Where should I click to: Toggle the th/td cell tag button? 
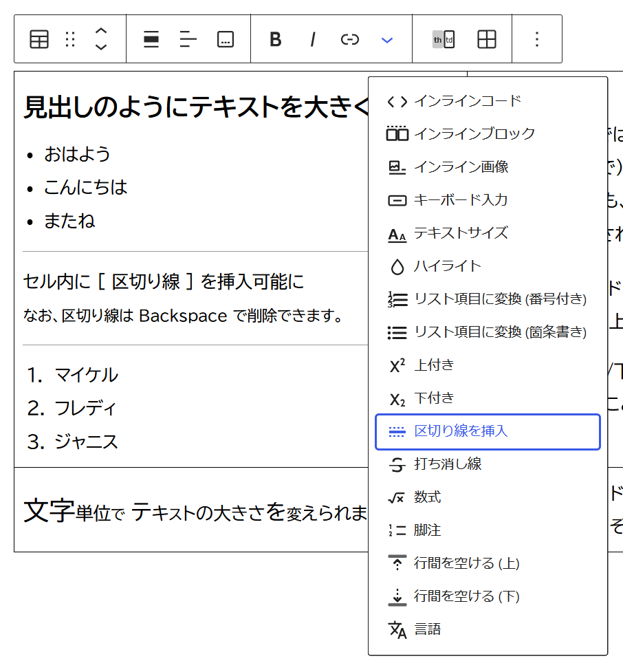444,39
